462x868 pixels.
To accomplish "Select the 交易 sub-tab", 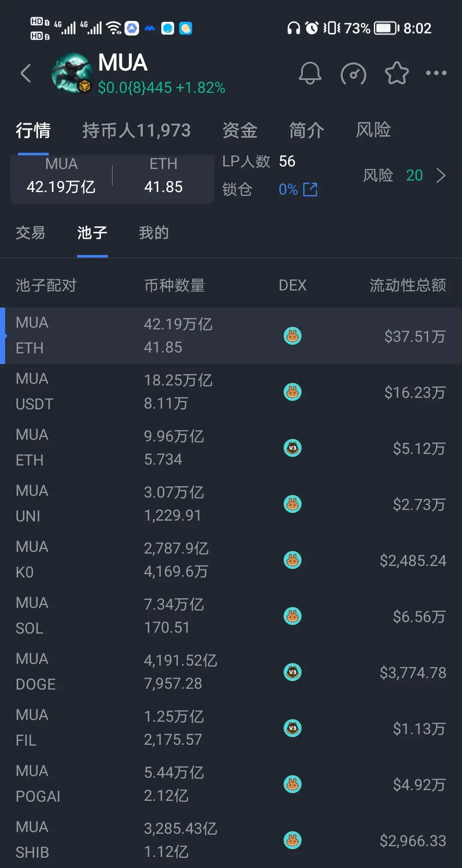I will point(30,233).
